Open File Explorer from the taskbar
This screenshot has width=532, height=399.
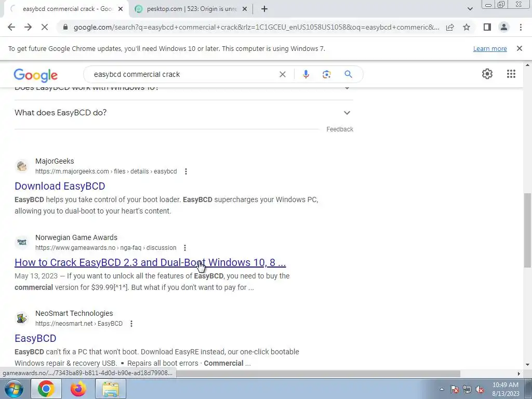pyautogui.click(x=111, y=389)
